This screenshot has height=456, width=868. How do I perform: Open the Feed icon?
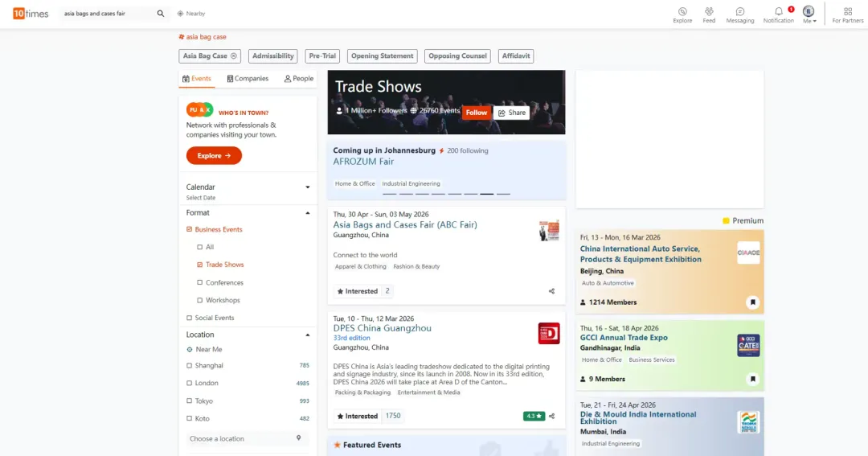[x=709, y=11]
